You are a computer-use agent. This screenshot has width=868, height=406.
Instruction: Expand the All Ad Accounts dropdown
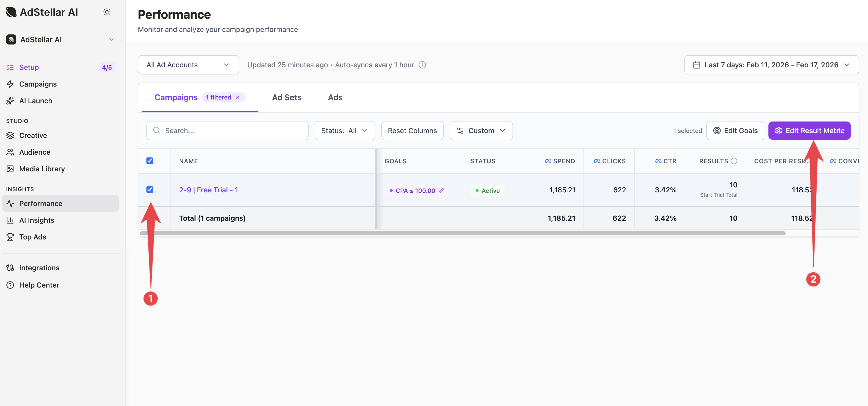point(188,65)
